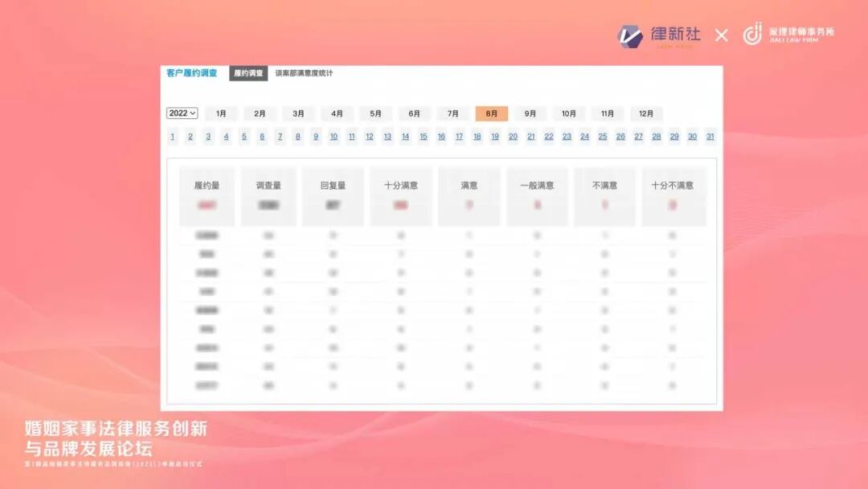Click the 满意 summary card

pyautogui.click(x=469, y=196)
